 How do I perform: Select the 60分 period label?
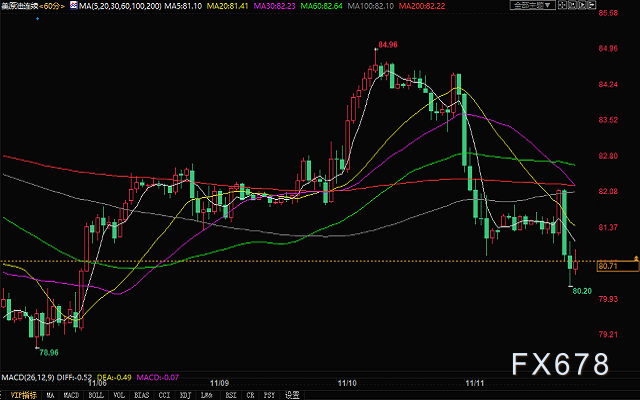[x=51, y=6]
